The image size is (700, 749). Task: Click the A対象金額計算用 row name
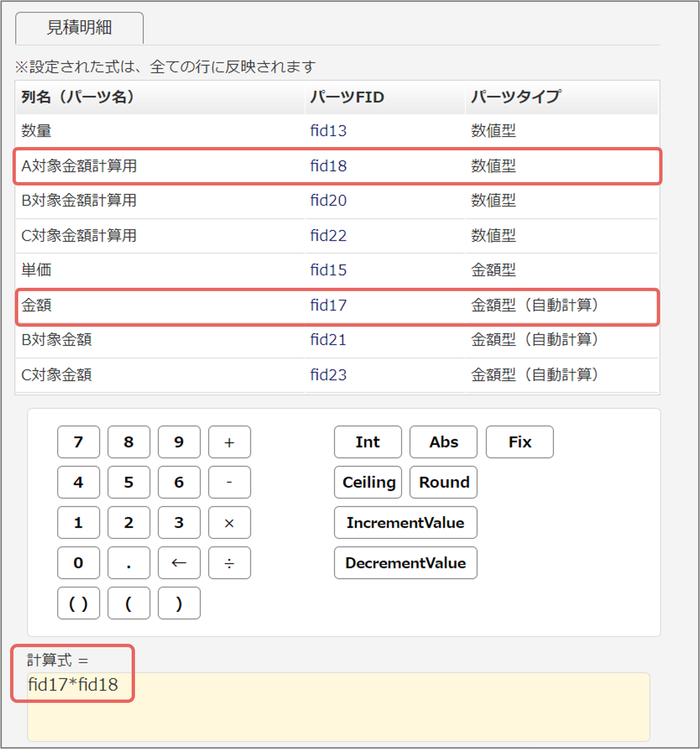pyautogui.click(x=79, y=166)
